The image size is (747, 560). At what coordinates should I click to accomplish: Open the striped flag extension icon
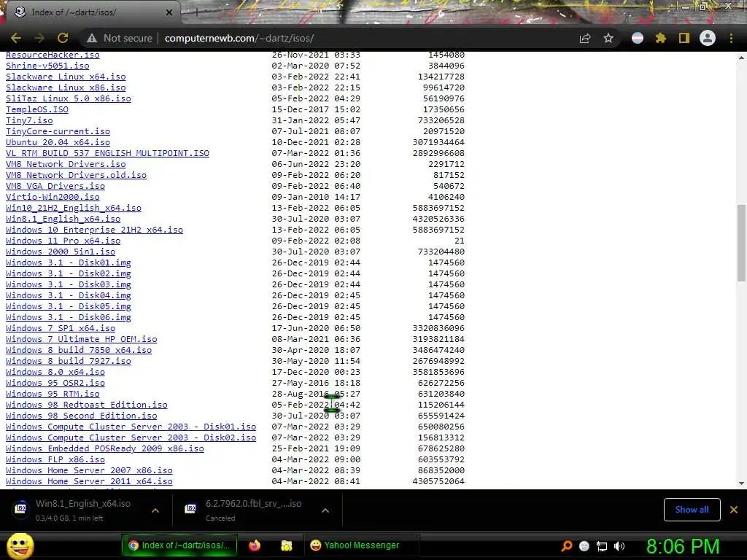pos(638,38)
